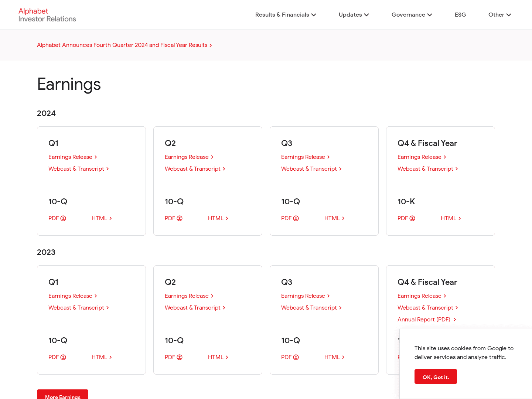Screen dimensions: 532x399
Task: Download the 2024 10-K PDF
Action: pyautogui.click(x=406, y=218)
